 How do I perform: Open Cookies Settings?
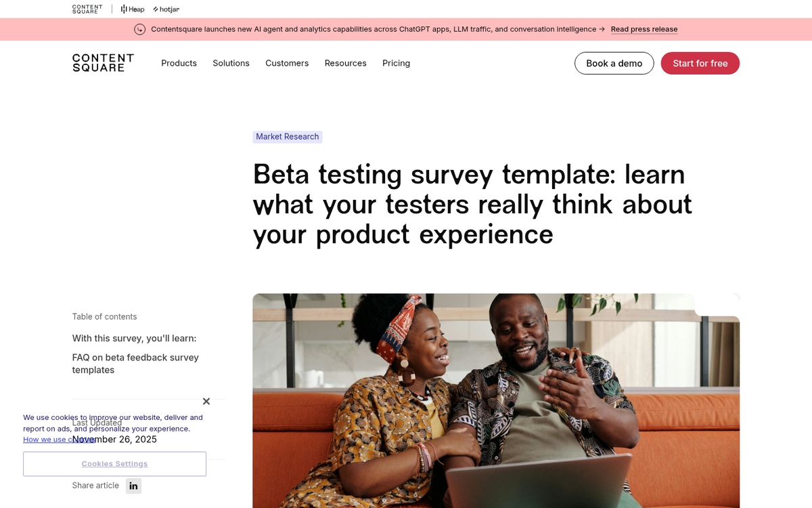pos(114,463)
